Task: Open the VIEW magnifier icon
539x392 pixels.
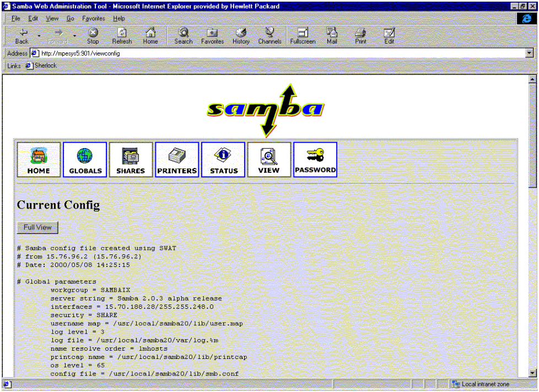Action: [x=269, y=160]
